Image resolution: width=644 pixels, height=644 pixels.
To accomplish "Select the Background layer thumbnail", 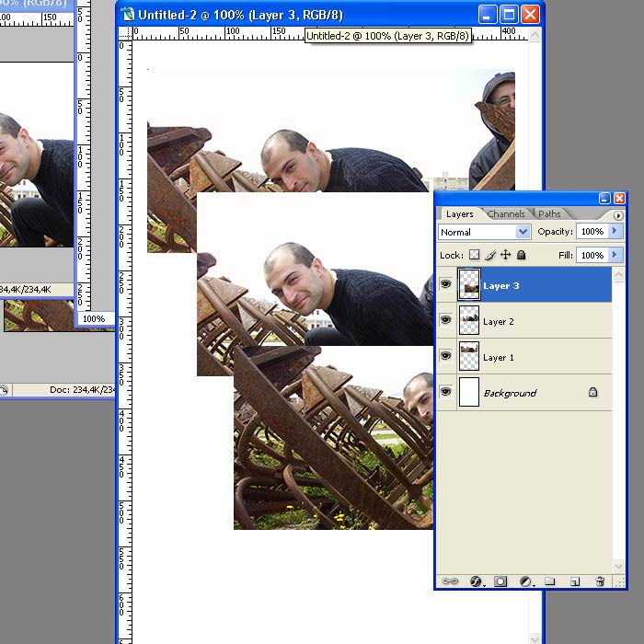I will (x=469, y=392).
